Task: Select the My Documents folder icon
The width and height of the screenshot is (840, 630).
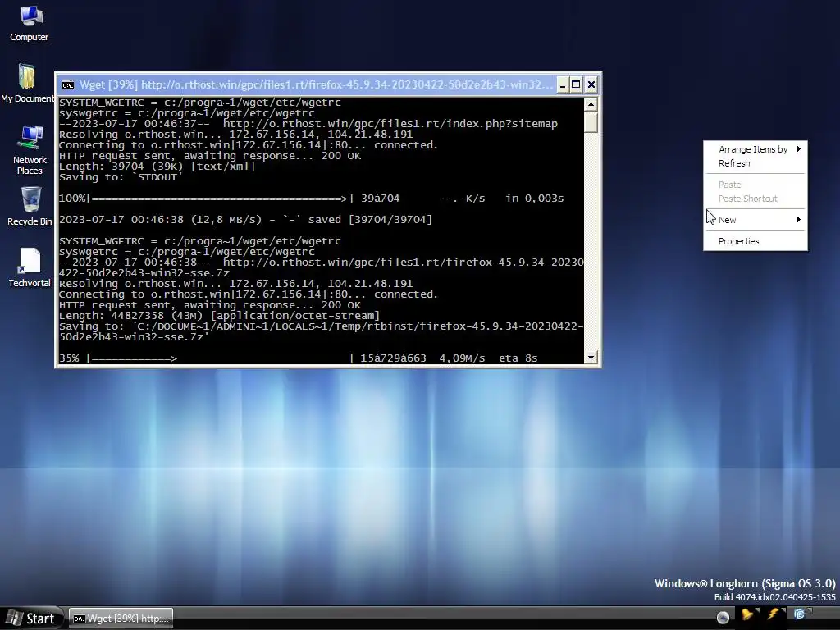Action: pos(27,83)
